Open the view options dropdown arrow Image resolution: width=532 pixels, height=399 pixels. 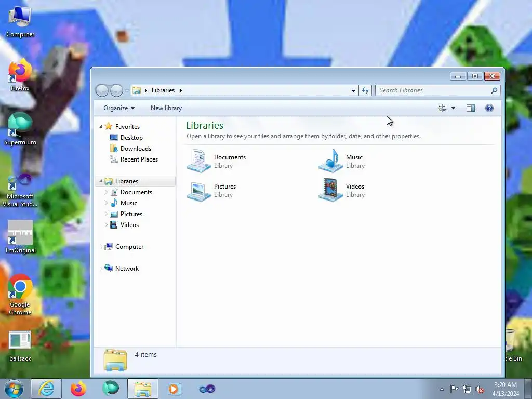pos(453,108)
